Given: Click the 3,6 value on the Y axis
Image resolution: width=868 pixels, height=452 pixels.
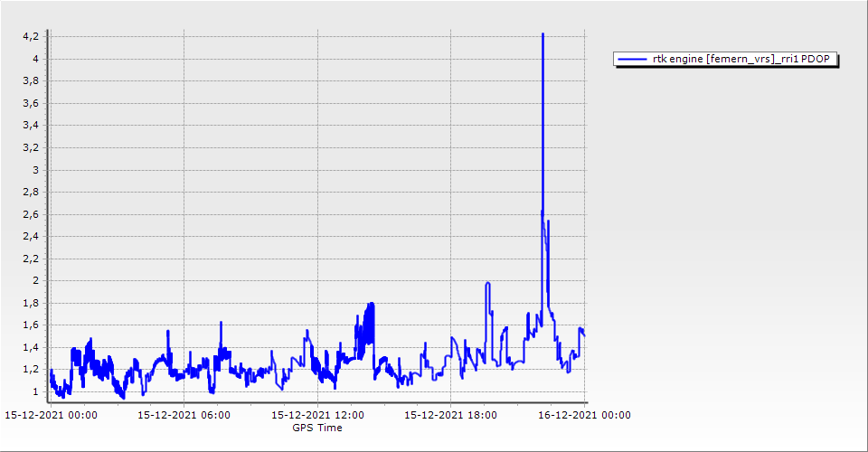Looking at the screenshot, I should coord(31,103).
